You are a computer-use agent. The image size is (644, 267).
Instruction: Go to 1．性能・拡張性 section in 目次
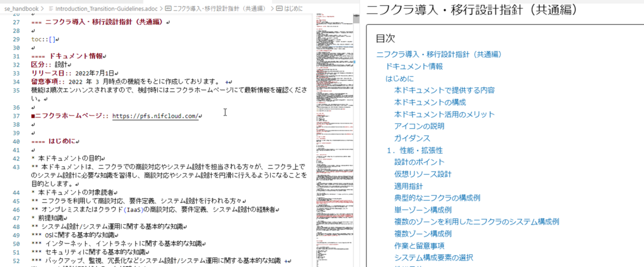(x=414, y=150)
